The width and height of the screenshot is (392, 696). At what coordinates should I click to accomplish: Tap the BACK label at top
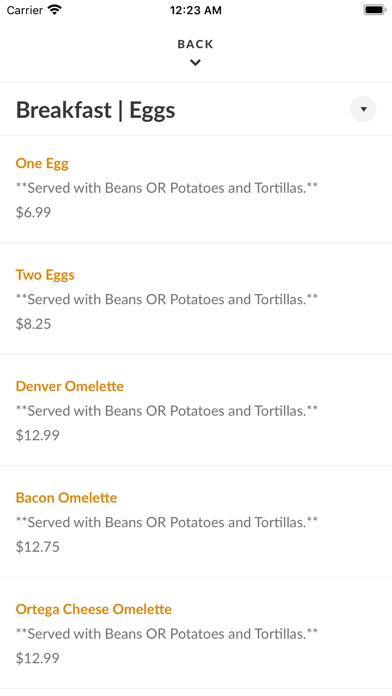[195, 44]
